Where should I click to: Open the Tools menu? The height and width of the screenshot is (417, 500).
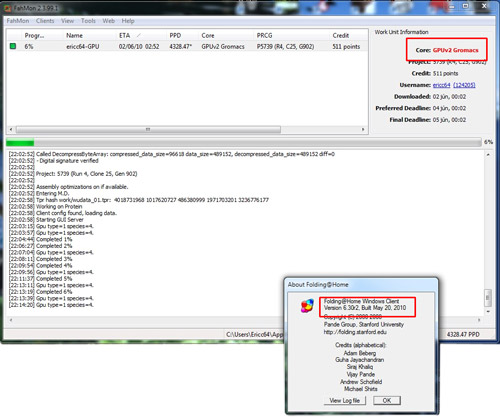pos(88,21)
